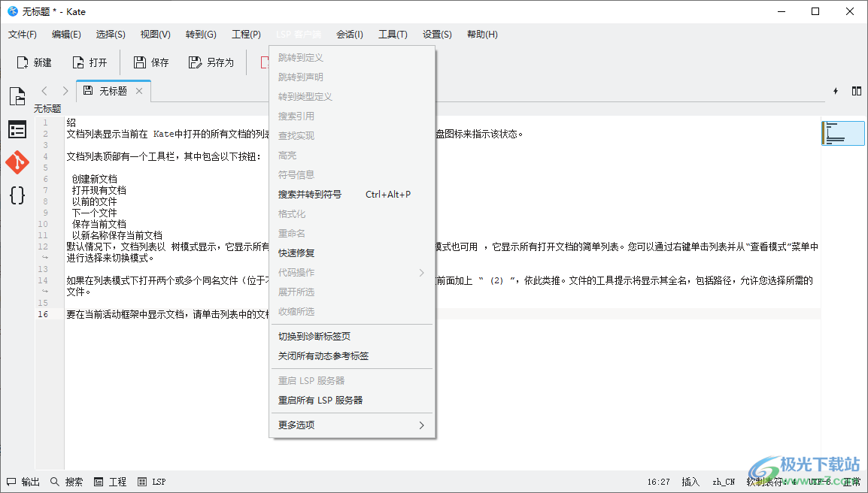Click the Save toolbar button
868x493 pixels.
(151, 62)
